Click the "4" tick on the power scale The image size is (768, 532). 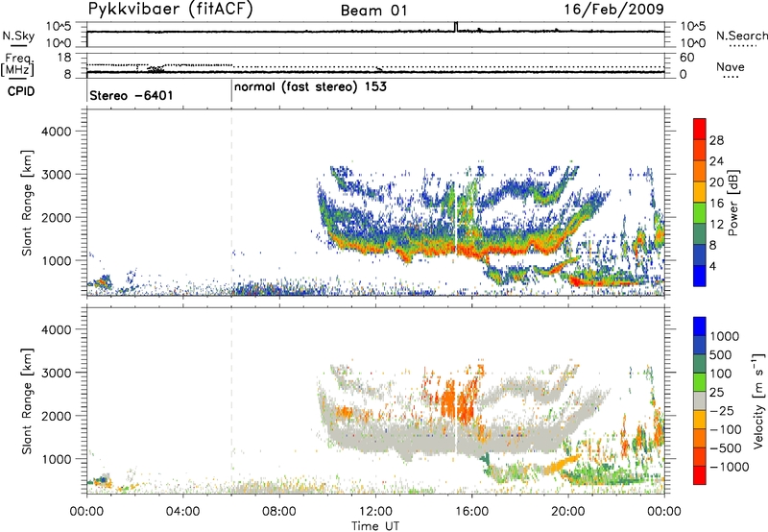[712, 267]
